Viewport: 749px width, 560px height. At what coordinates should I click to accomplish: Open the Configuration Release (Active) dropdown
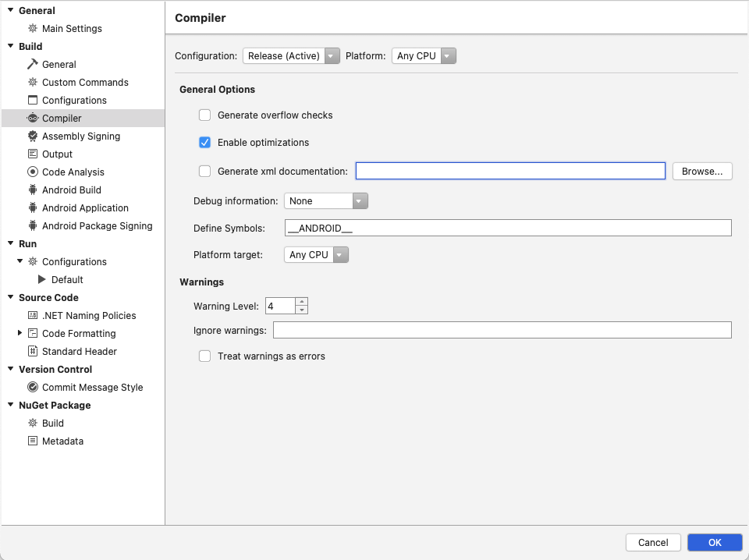[x=291, y=56]
